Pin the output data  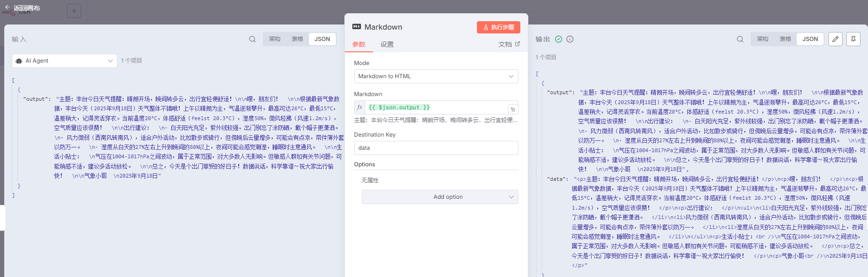pos(853,39)
